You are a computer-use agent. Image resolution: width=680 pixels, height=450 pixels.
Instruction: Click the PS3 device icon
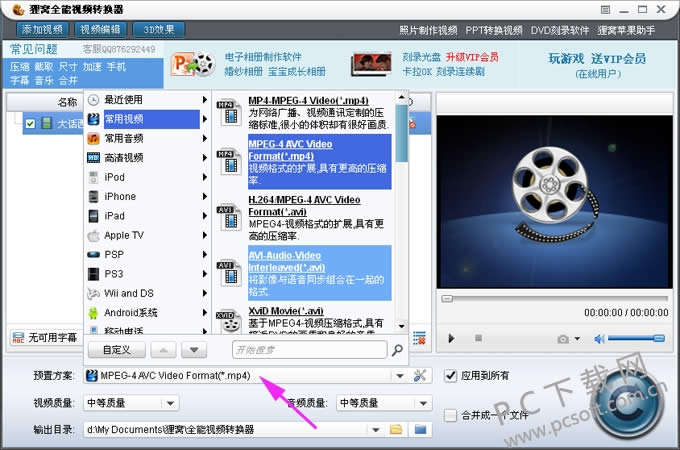coord(93,273)
